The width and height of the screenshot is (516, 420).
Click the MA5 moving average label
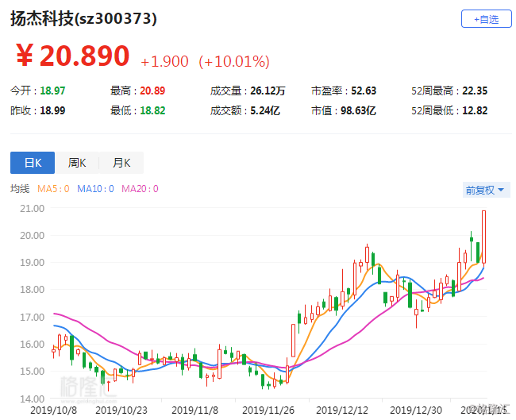click(x=53, y=189)
